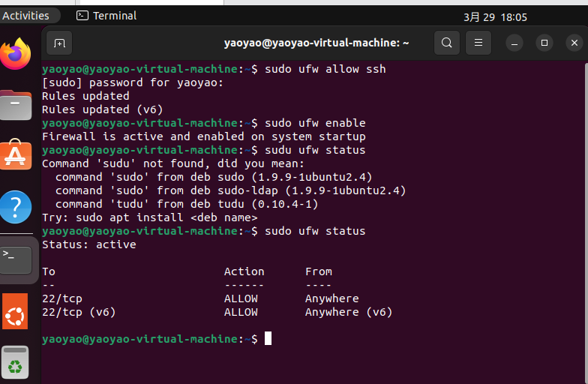Open the Ubuntu logo dock icon

(15, 311)
